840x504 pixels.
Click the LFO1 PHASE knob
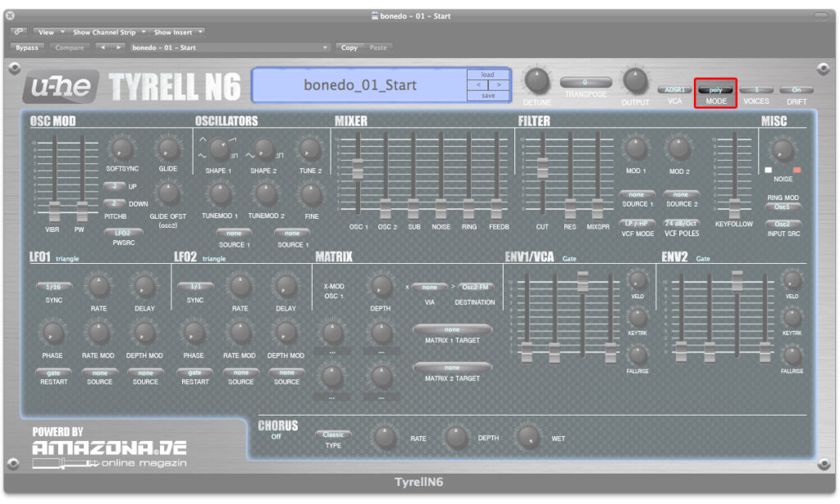click(x=52, y=333)
